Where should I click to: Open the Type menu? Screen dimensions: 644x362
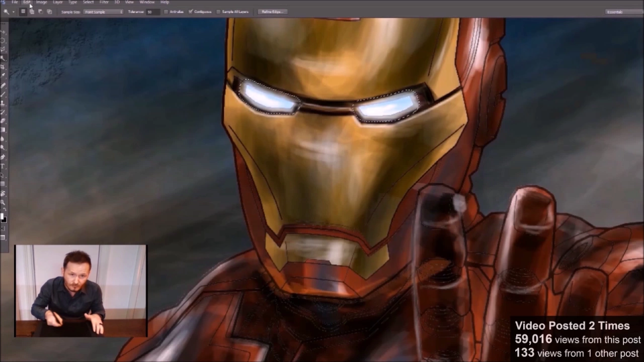[72, 2]
